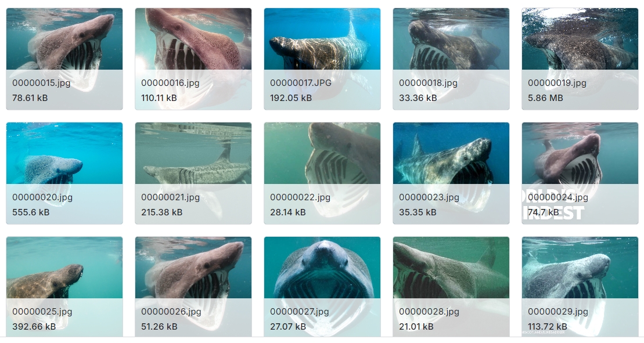Open the 00000025.jpg thumbnail
This screenshot has height=343, width=644.
point(64,287)
